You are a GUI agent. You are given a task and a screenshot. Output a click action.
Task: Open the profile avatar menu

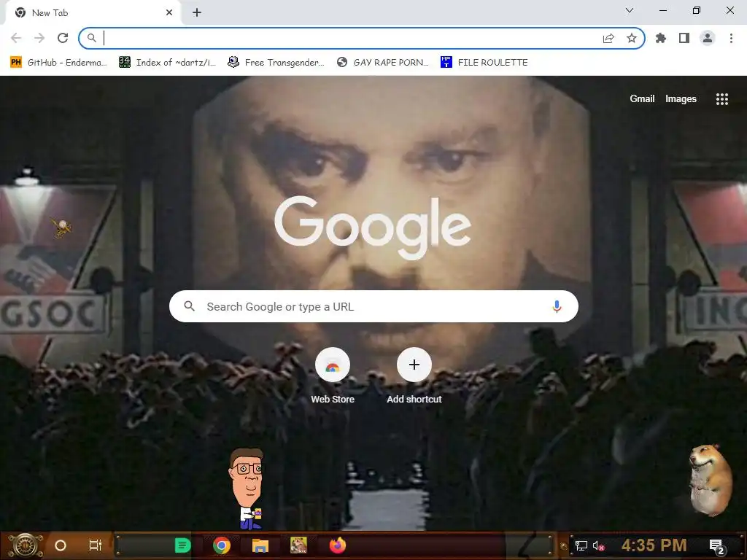coord(708,38)
